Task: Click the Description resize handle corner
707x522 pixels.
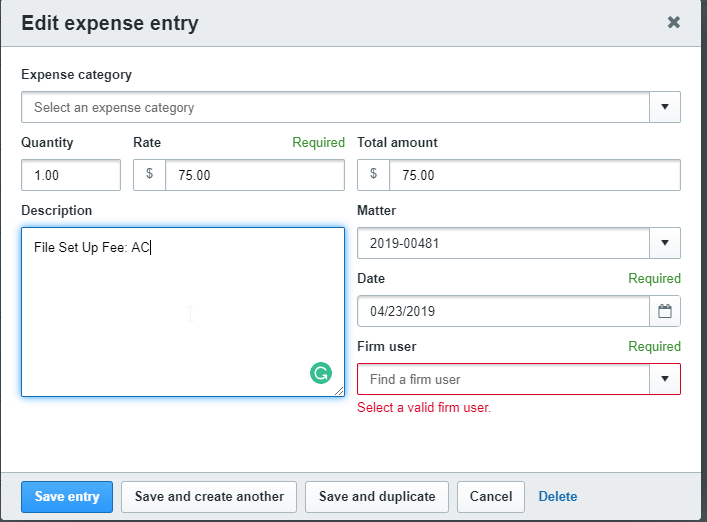Action: [x=340, y=391]
